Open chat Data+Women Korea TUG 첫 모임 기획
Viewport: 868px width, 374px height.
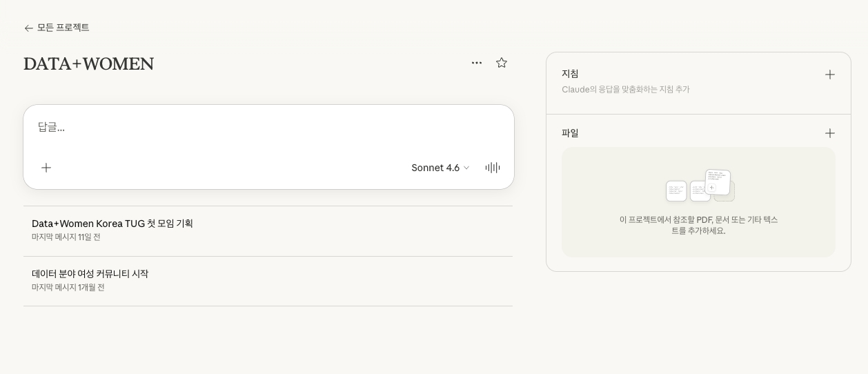[268, 230]
